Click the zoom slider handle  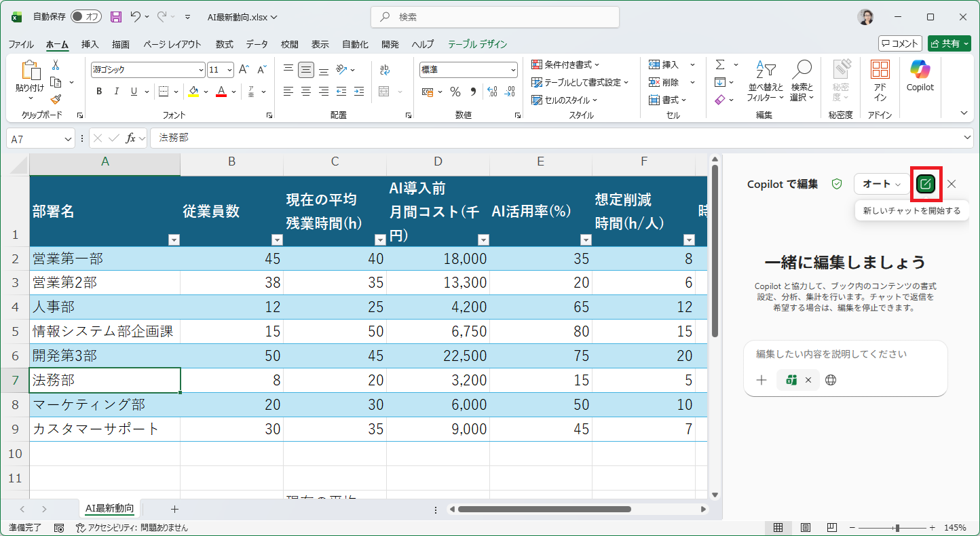point(897,527)
